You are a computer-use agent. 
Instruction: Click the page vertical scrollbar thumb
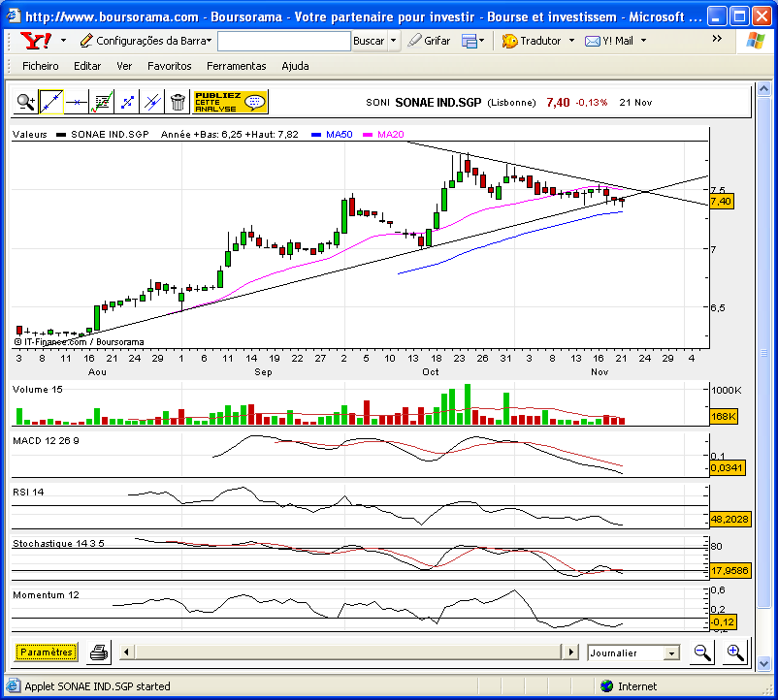click(x=763, y=352)
